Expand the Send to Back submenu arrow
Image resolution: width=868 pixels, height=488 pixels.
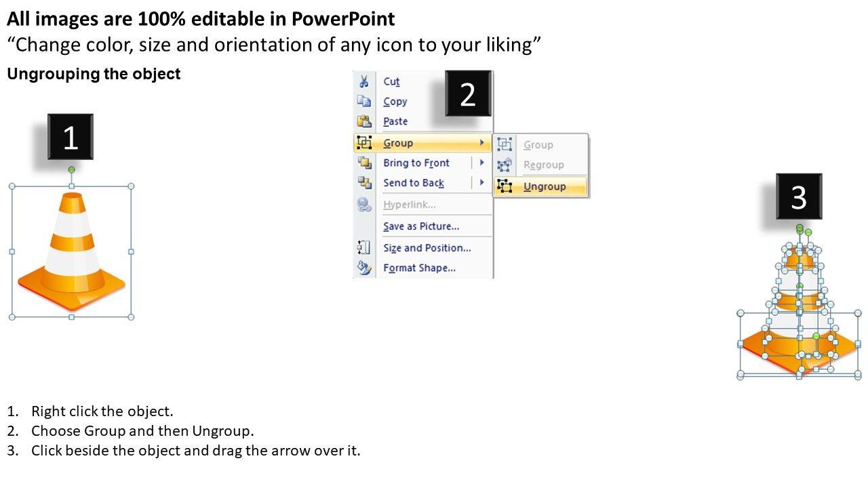(482, 182)
